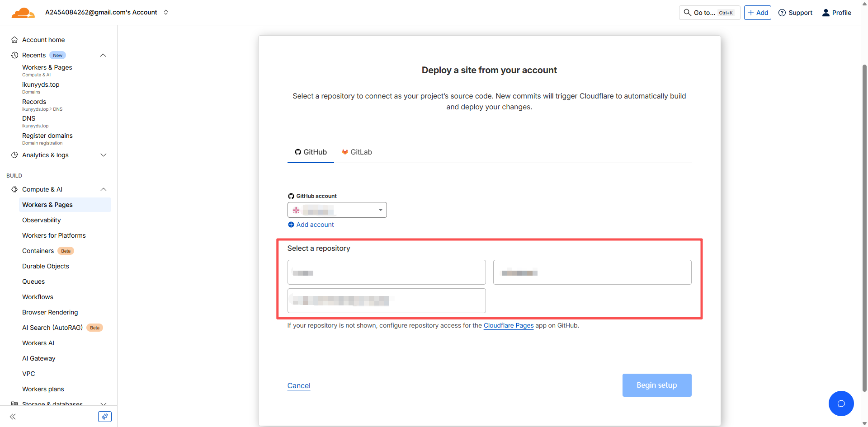868x427 pixels.
Task: Select the GitHub tab
Action: point(311,152)
